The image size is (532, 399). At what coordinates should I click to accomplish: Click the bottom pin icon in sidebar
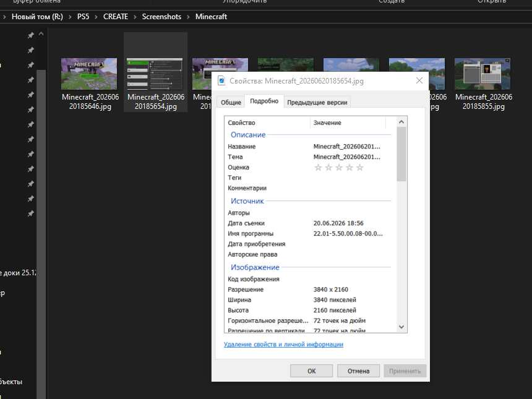pos(30,213)
